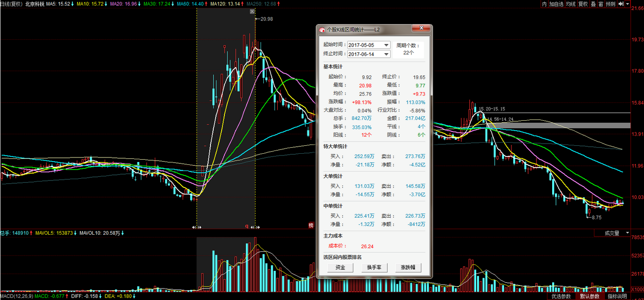Click the dialog's red logo icon

point(323,29)
